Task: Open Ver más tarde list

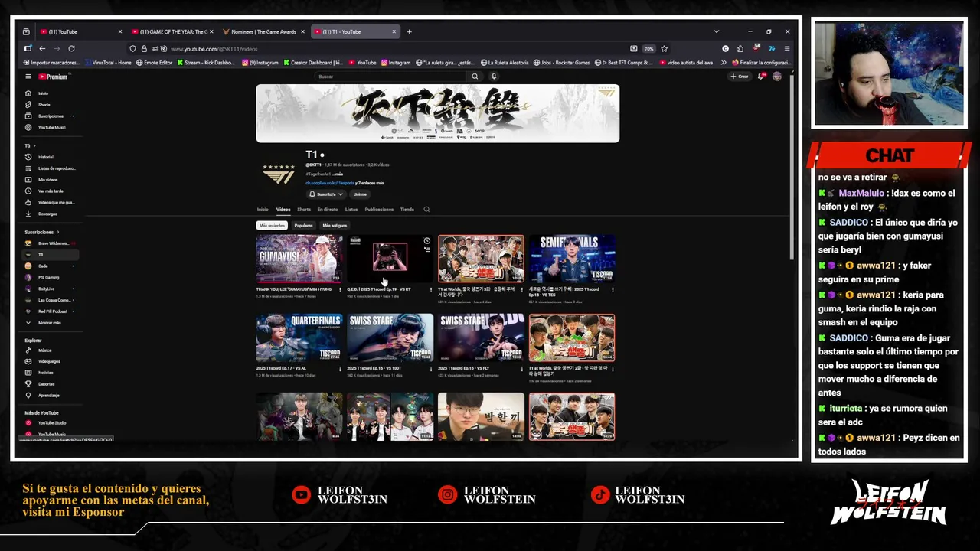Action: [x=51, y=191]
